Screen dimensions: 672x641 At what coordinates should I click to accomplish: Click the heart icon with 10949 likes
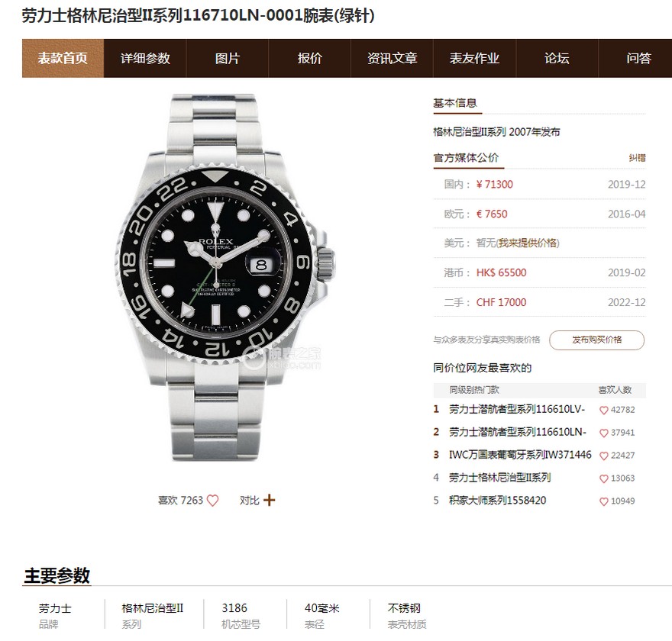coord(603,501)
